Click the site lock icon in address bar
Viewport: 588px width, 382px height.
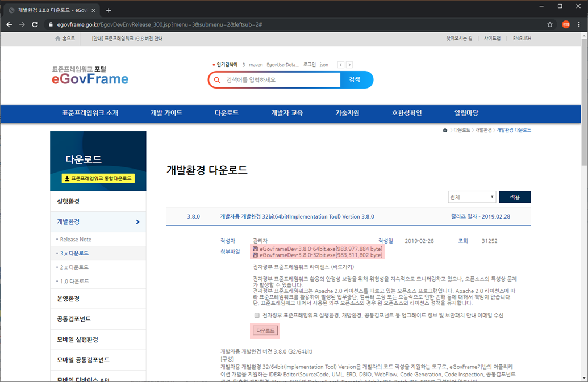point(51,25)
